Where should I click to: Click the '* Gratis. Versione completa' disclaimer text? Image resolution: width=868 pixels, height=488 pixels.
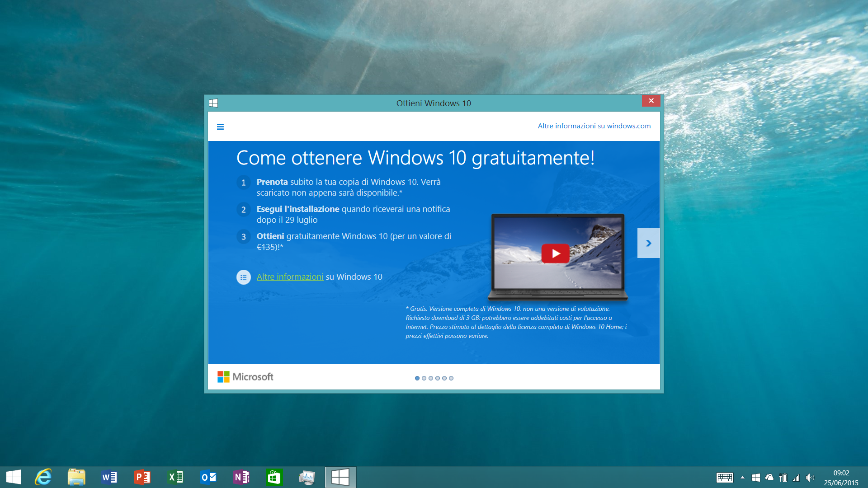pos(516,322)
